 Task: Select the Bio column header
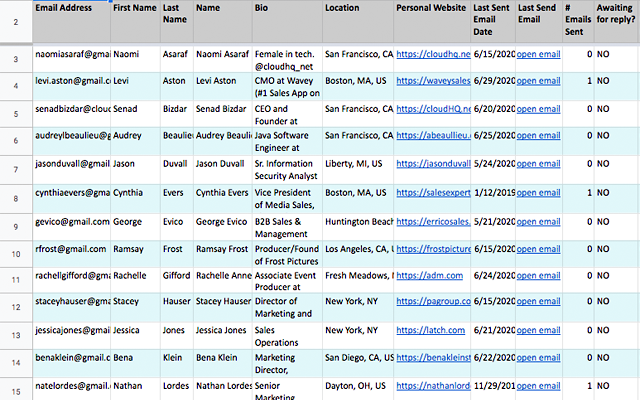287,21
